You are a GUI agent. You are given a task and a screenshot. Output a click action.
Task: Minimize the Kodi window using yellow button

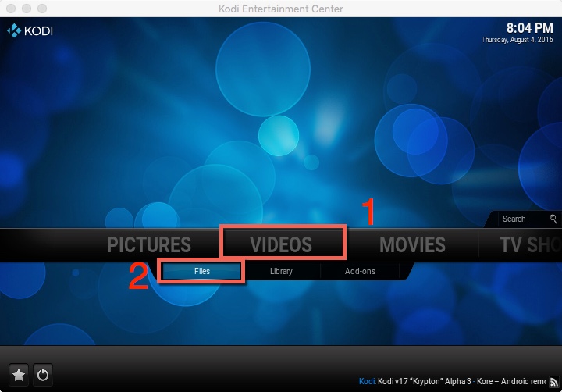pos(26,9)
